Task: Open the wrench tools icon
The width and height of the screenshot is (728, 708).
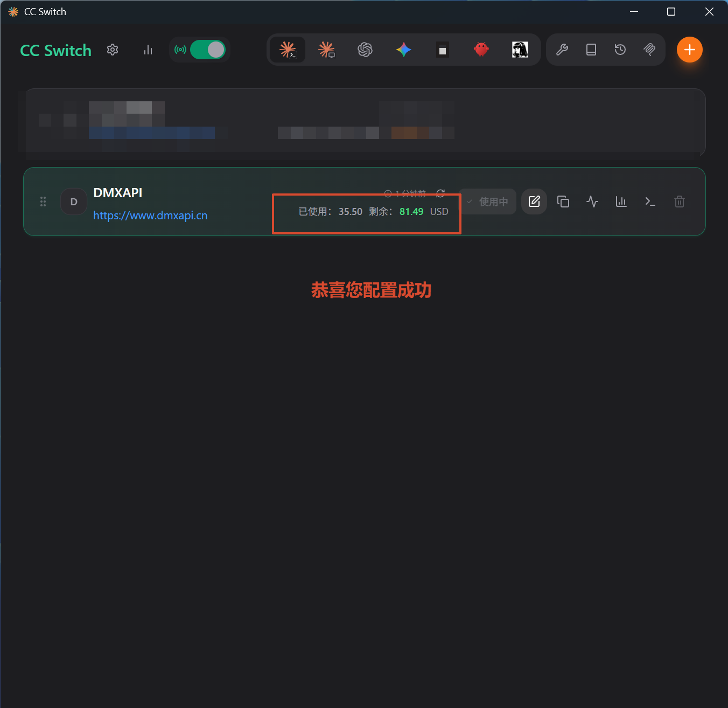Action: click(562, 50)
